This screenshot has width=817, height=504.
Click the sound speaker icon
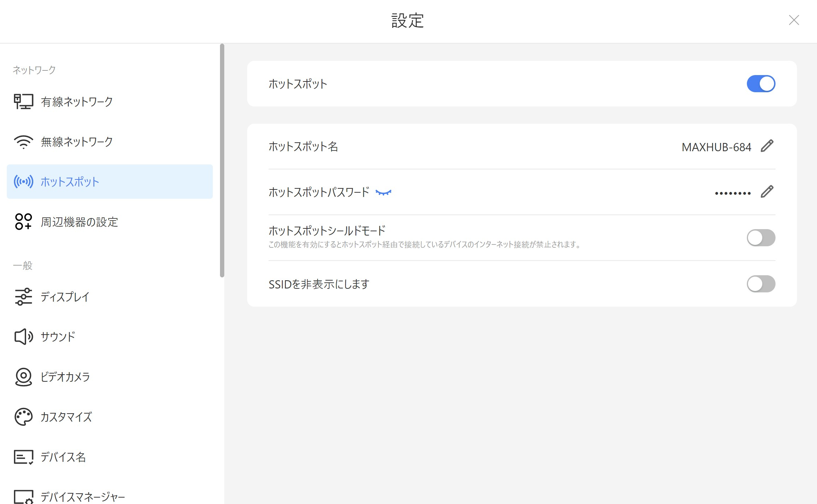[23, 336]
